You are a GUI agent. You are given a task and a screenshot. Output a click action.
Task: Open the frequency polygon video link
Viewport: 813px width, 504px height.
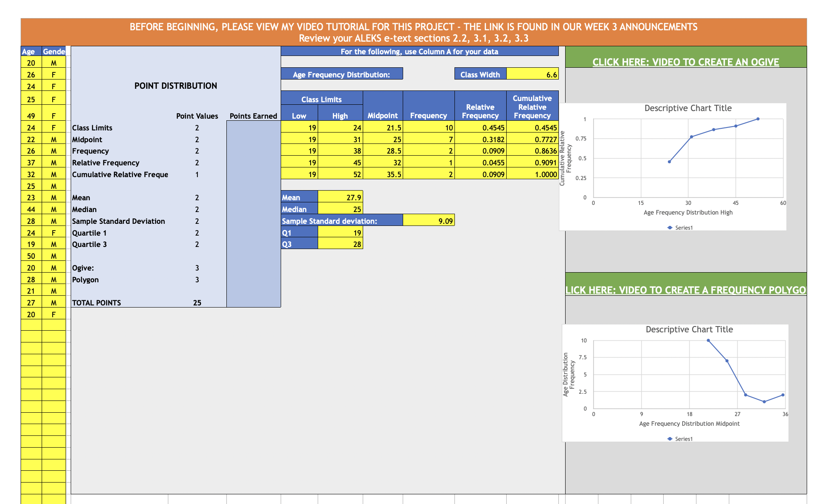pos(685,290)
